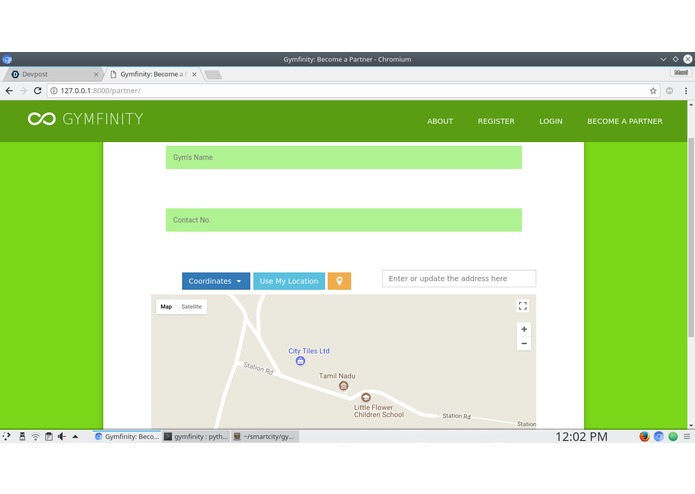Image resolution: width=695 pixels, height=494 pixels.
Task: Go back with the browser back arrow
Action: click(9, 90)
